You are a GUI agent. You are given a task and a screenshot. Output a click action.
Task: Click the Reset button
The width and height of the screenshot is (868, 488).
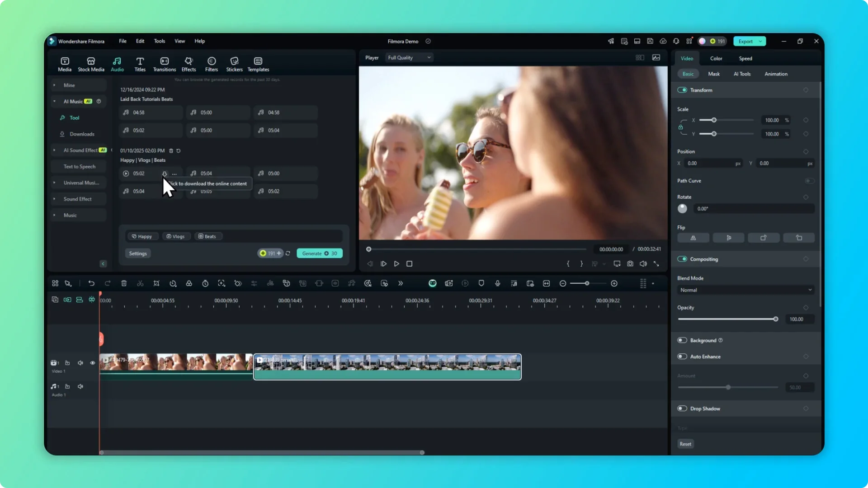685,444
